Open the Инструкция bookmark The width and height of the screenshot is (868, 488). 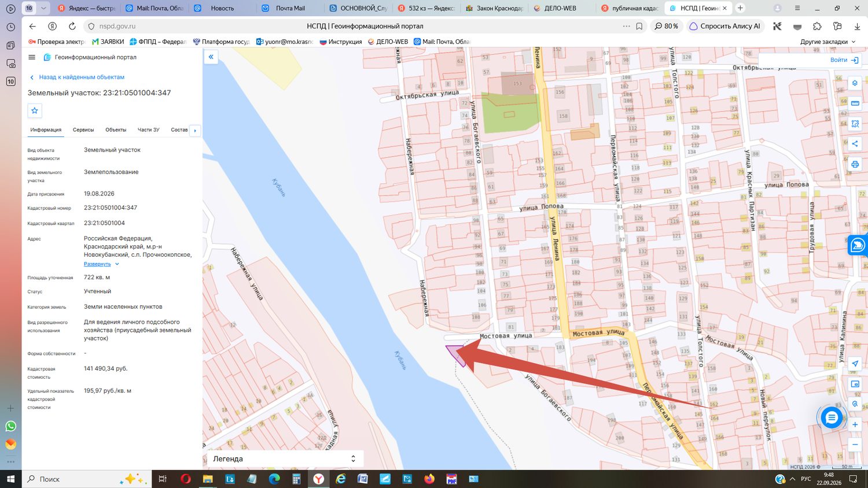tap(341, 42)
